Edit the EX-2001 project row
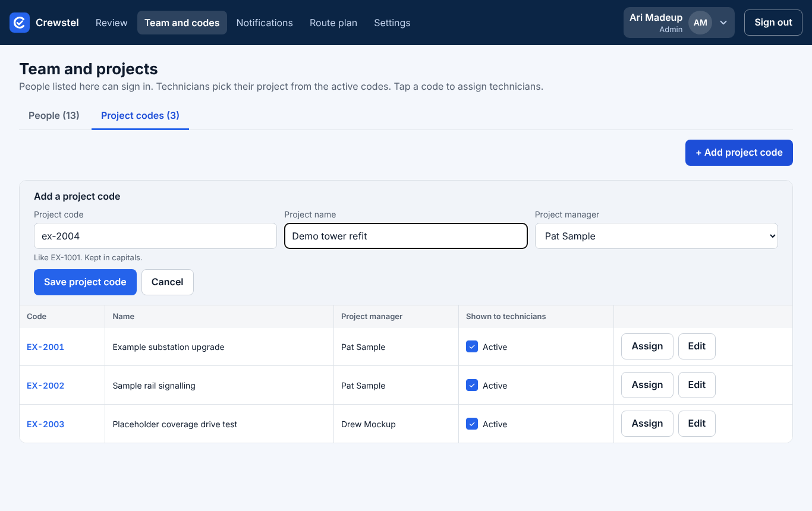 coord(697,346)
